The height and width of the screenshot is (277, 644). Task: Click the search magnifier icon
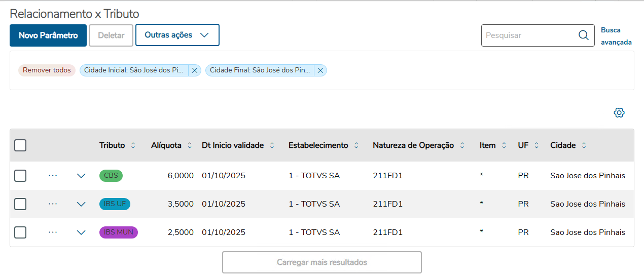tap(583, 35)
